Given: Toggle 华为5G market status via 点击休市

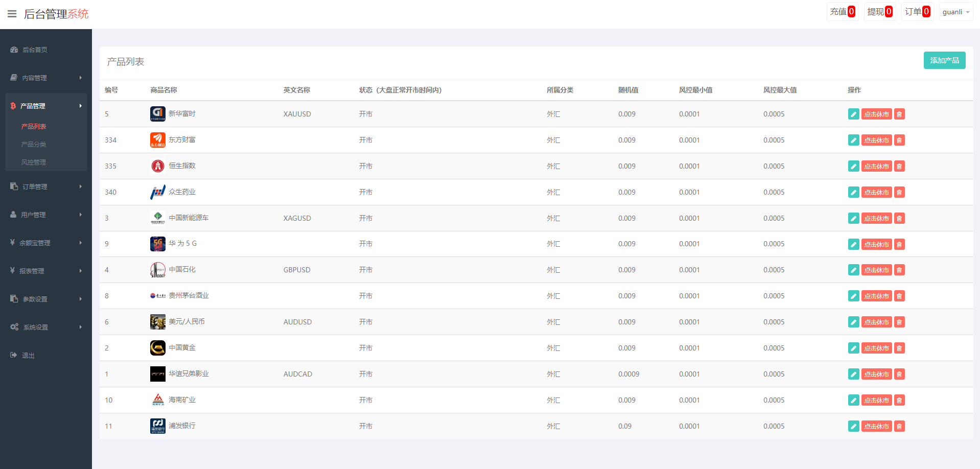Looking at the screenshot, I should (x=876, y=244).
